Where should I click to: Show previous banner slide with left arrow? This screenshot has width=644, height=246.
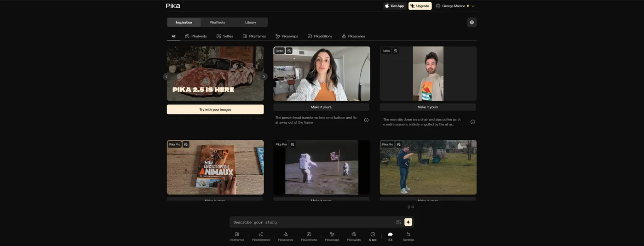point(167,77)
